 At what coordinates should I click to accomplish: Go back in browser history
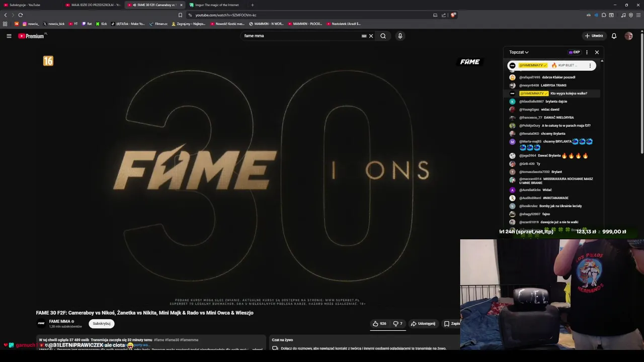(6, 15)
